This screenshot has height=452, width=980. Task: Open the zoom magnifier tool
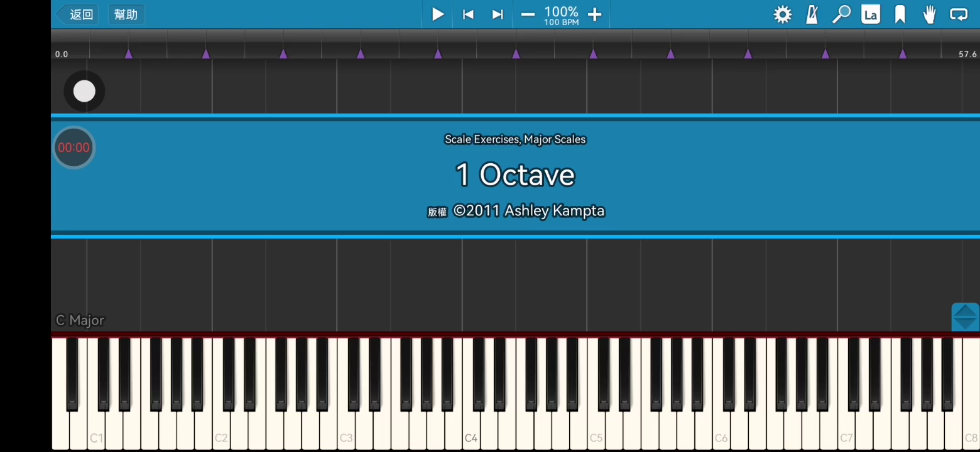[x=841, y=14]
